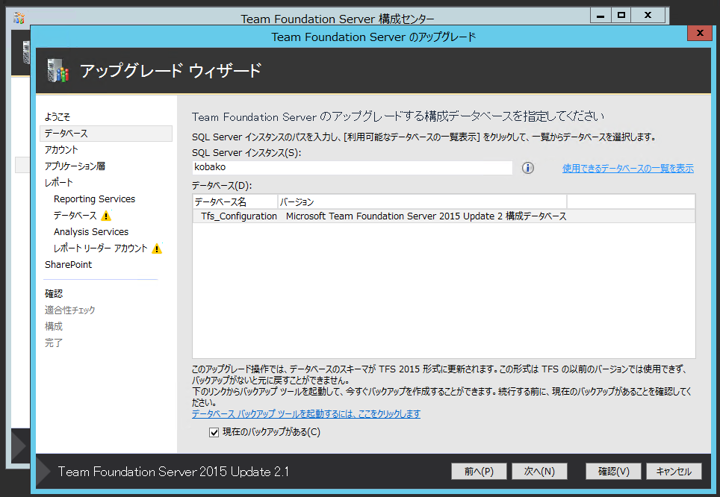Go to the SharePoint wizard step

68,265
